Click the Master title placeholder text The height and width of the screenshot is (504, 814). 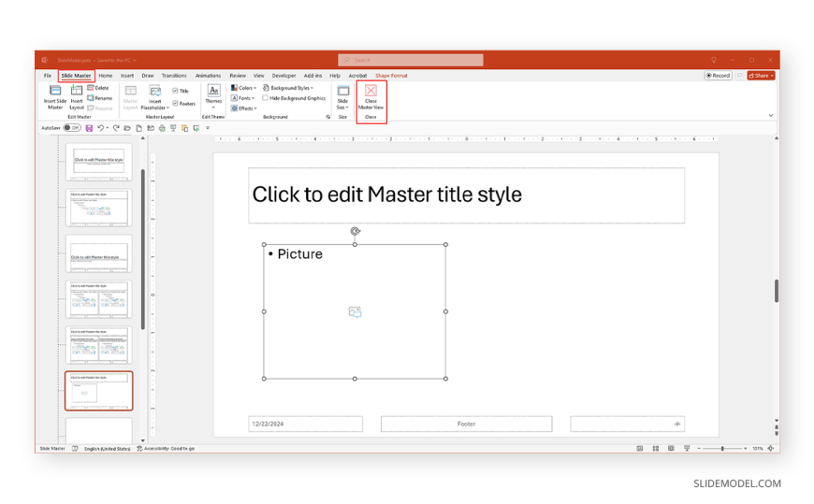[x=386, y=194]
